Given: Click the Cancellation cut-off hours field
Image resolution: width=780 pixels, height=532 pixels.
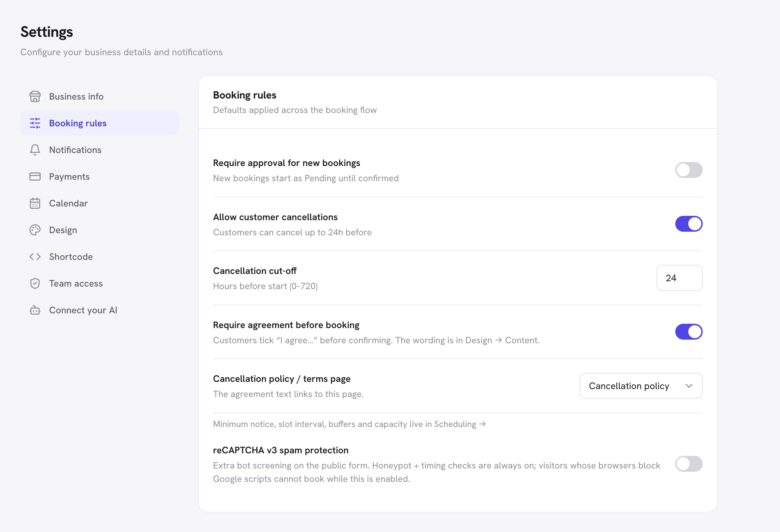Looking at the screenshot, I should pyautogui.click(x=679, y=278).
